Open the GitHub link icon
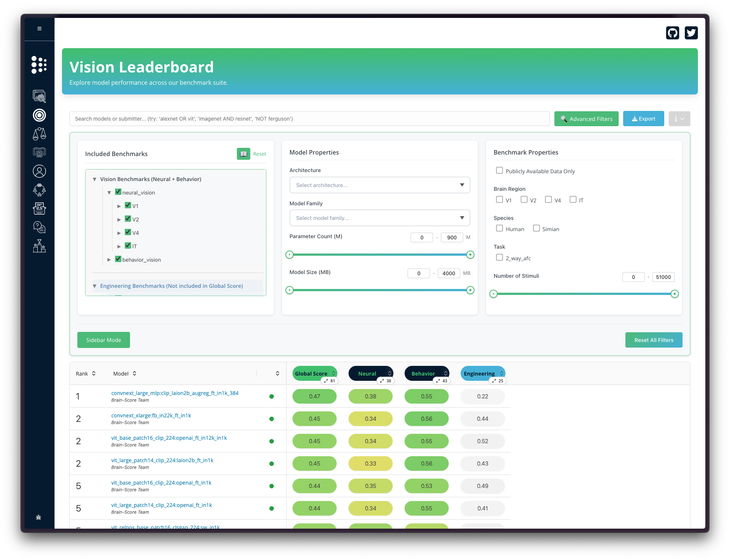Screen dimensions: 730x560 click(x=672, y=33)
